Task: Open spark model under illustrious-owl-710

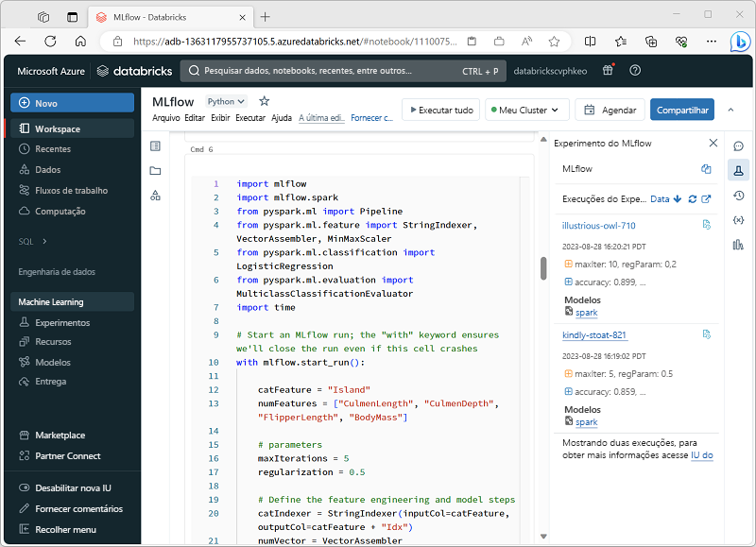Action: pyautogui.click(x=586, y=313)
